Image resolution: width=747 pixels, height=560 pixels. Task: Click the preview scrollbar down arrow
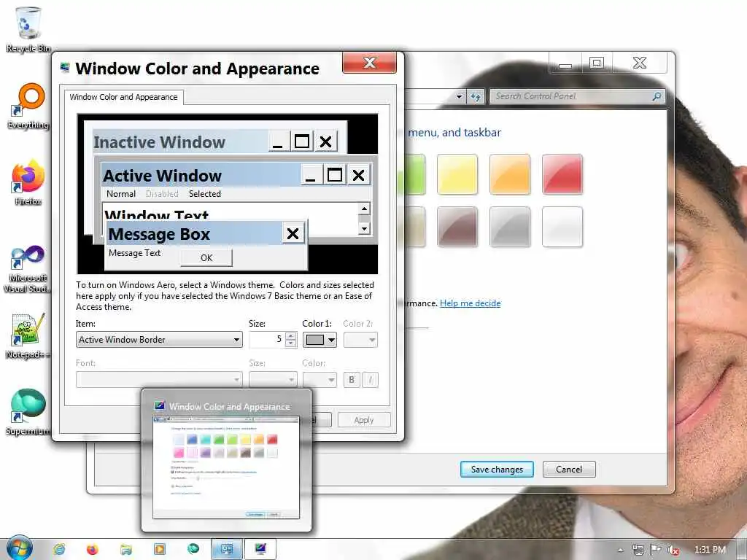(x=364, y=228)
